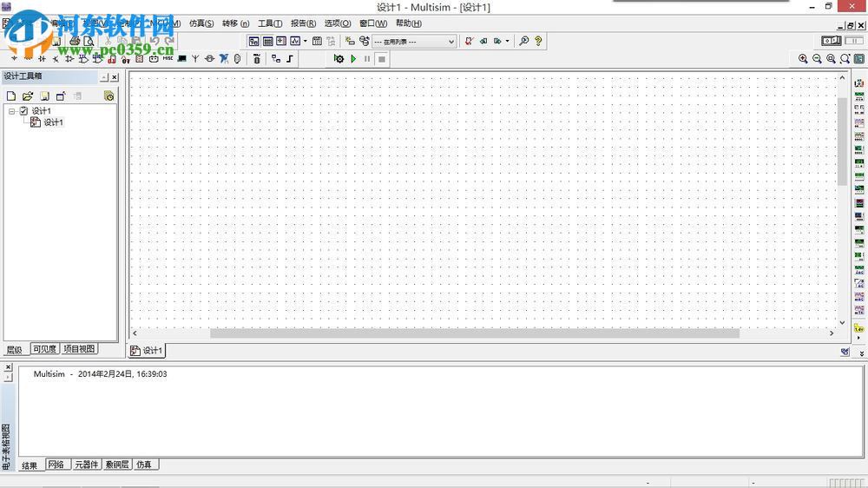
Task: Pause the running simulation
Action: coord(367,59)
